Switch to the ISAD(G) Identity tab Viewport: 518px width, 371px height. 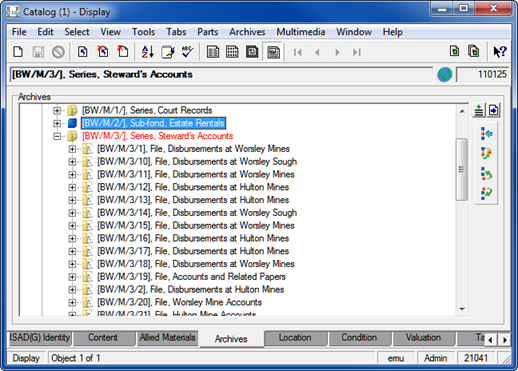coord(39,338)
